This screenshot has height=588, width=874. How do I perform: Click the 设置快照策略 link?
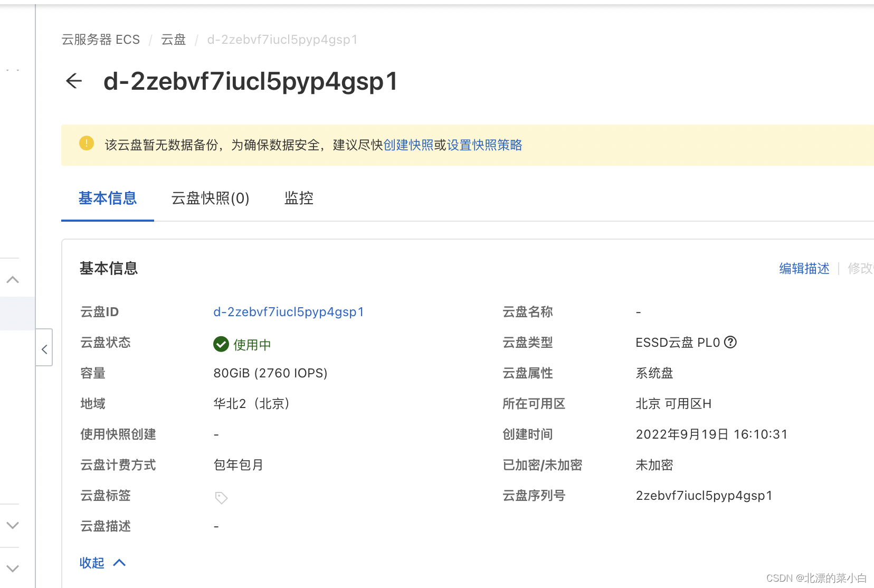click(x=484, y=145)
